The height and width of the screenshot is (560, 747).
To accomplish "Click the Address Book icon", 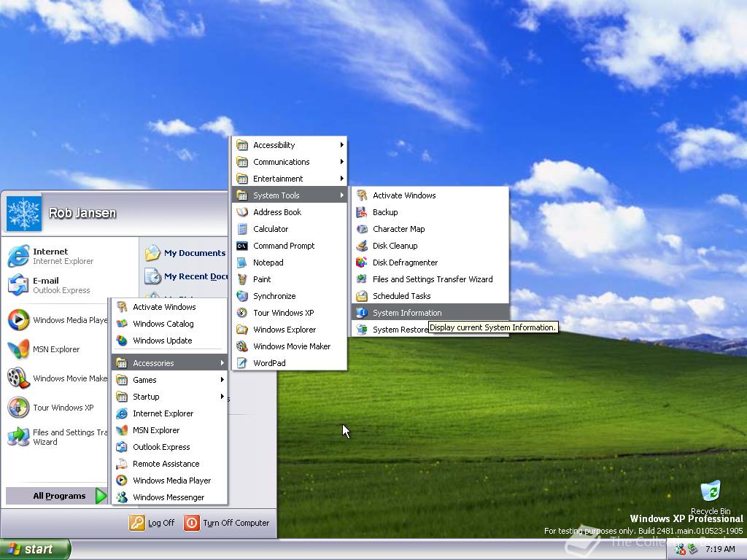I will pyautogui.click(x=242, y=212).
